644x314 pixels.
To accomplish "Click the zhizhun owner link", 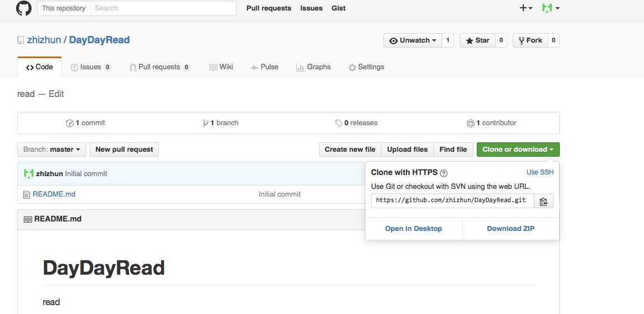I will (x=44, y=40).
